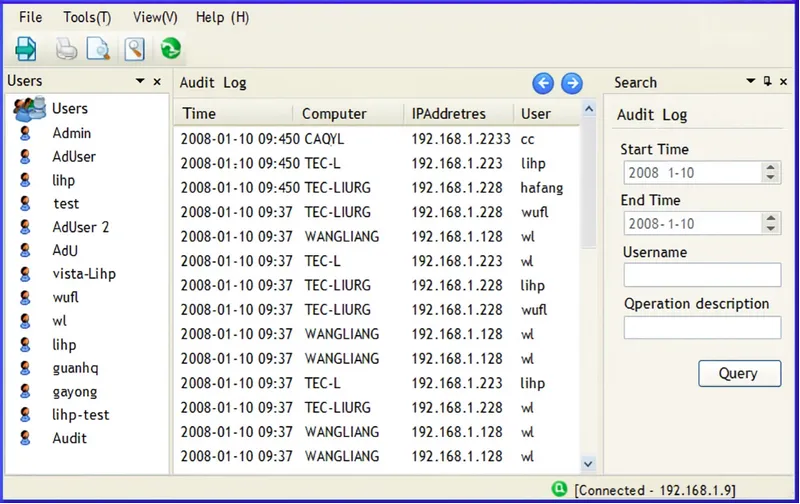Viewport: 800px width, 504px height.
Task: Open the File menu
Action: [x=31, y=17]
